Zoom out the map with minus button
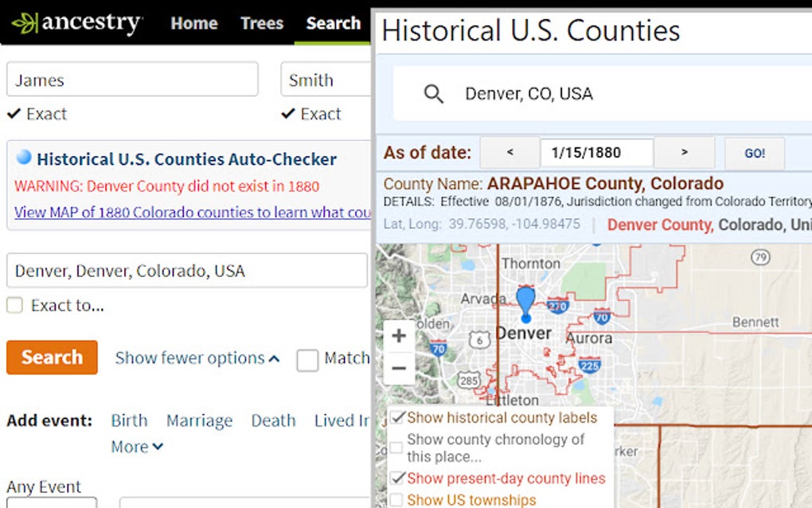 coord(399,368)
